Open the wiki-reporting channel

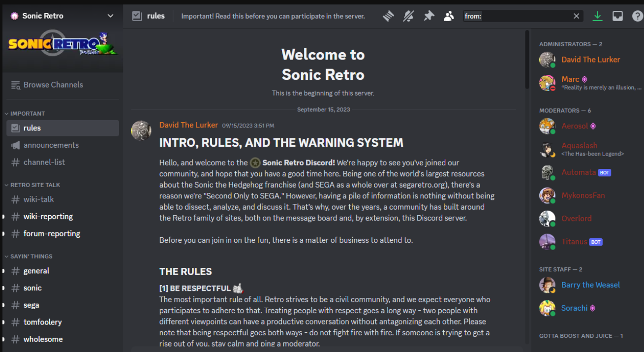pos(62,217)
